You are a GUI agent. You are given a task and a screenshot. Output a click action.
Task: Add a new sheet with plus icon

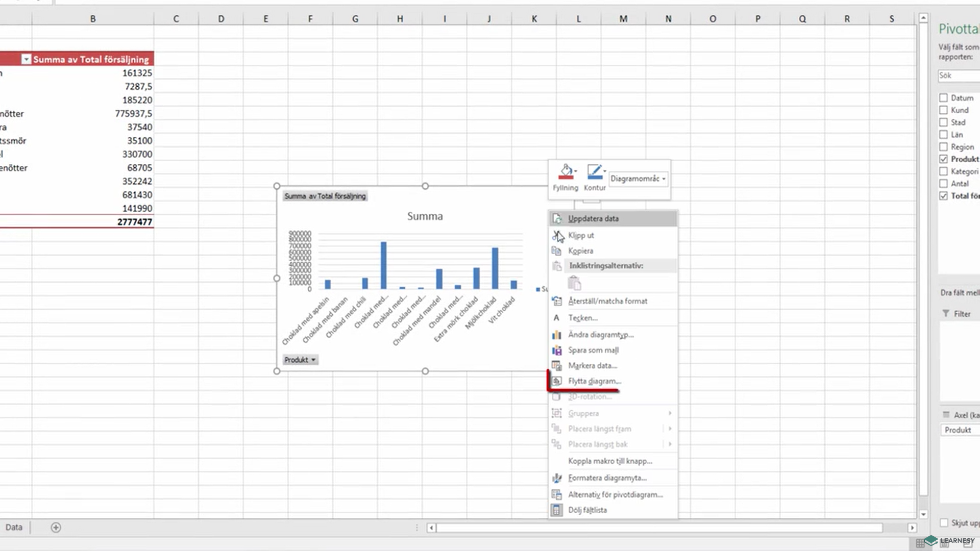56,528
